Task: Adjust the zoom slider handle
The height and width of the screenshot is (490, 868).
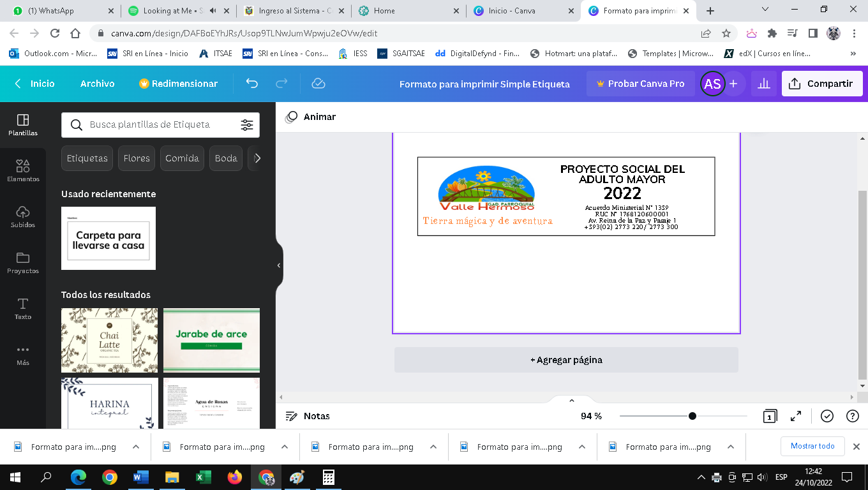Action: click(x=692, y=416)
